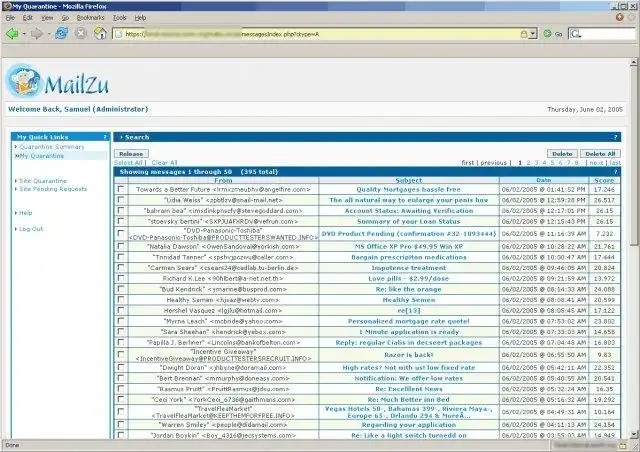
Task: Click the lock security icon in address bar
Action: [x=524, y=34]
